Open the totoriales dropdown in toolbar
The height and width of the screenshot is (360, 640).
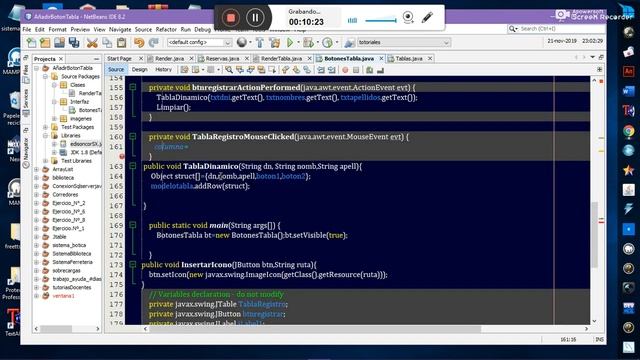[x=404, y=42]
